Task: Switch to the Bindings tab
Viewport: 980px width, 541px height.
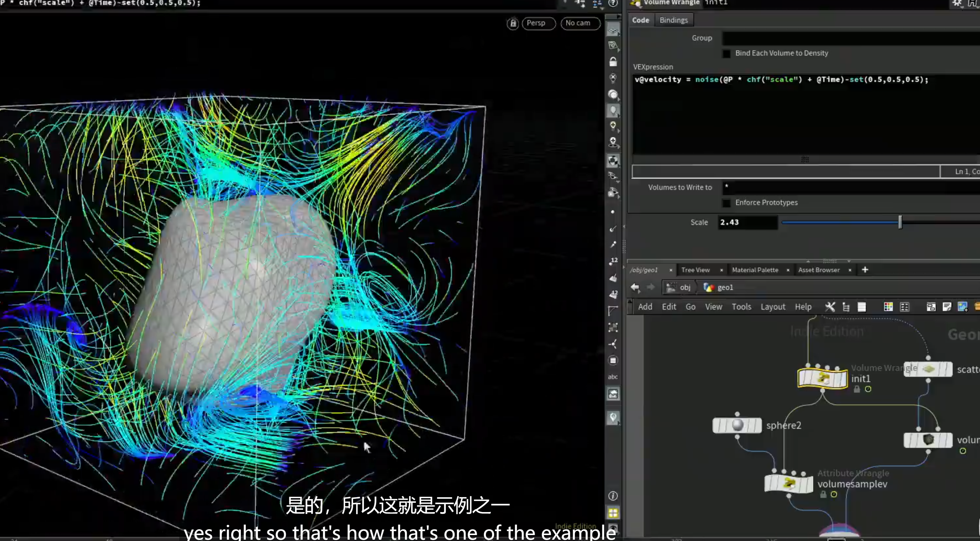Action: pyautogui.click(x=673, y=20)
